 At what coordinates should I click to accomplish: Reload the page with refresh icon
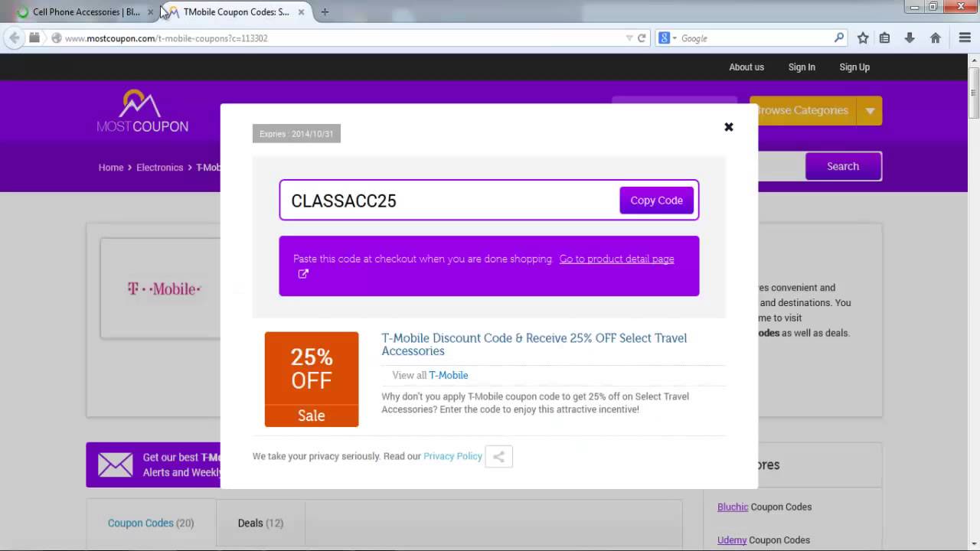tap(642, 38)
